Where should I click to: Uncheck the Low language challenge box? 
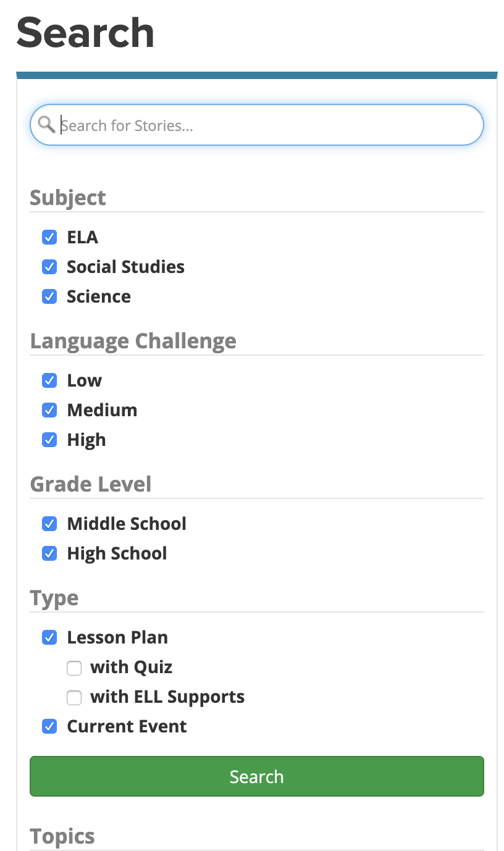click(49, 380)
